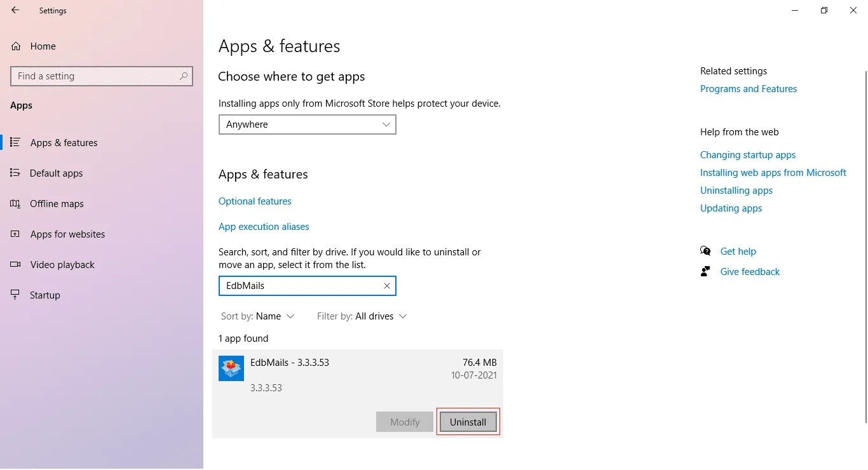Click the Startup sidebar icon
Image resolution: width=868 pixels, height=470 pixels.
point(15,295)
